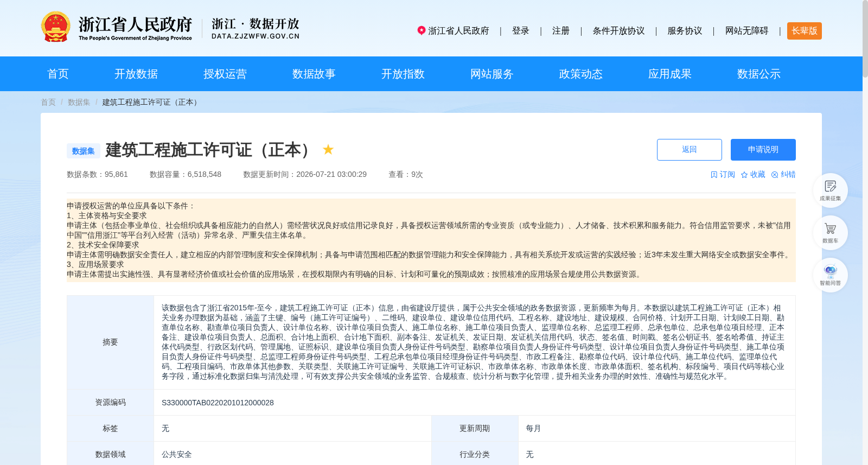The width and height of the screenshot is (868, 465).
Task: Click the 数据容量：6,518,548 text
Action: (186, 174)
